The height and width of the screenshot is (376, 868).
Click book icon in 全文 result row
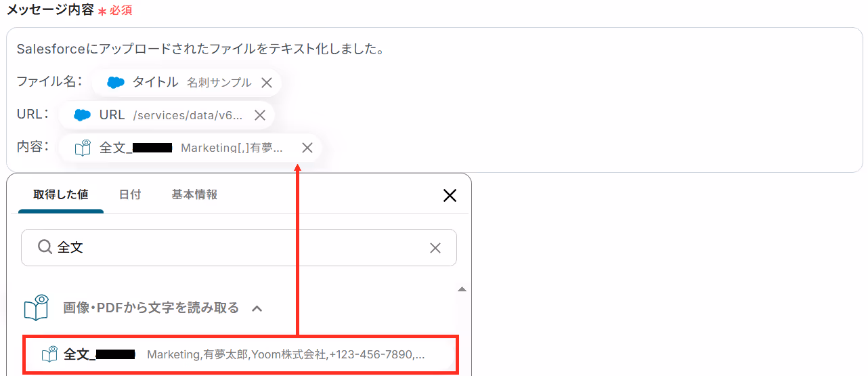coord(49,354)
